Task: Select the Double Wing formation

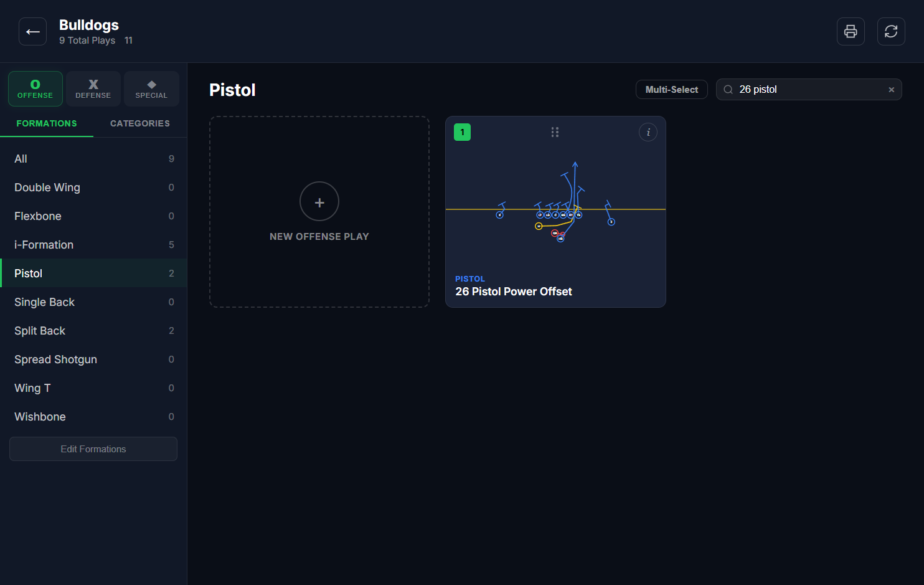Action: pyautogui.click(x=93, y=188)
